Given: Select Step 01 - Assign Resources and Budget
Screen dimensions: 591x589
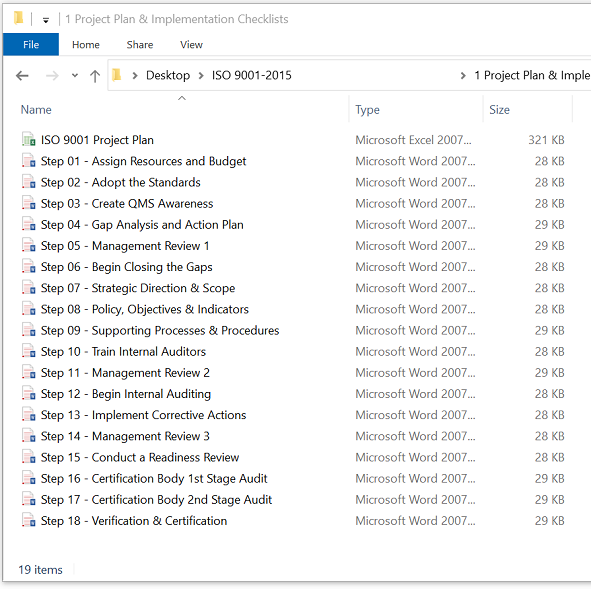Looking at the screenshot, I should click(143, 161).
